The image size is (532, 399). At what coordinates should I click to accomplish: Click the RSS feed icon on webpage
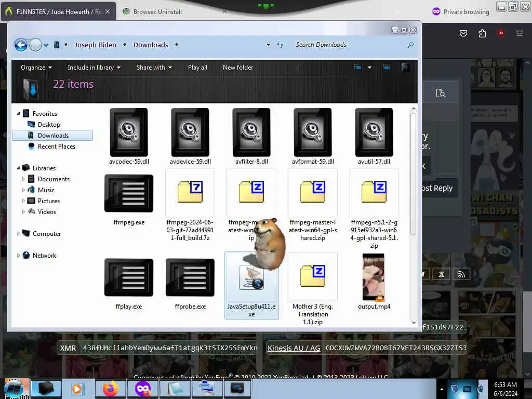pyautogui.click(x=461, y=274)
